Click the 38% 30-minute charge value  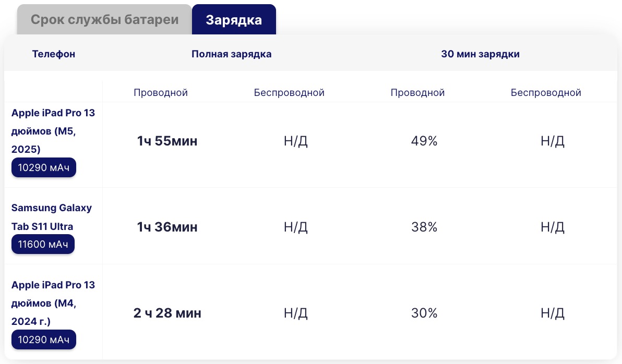424,227
